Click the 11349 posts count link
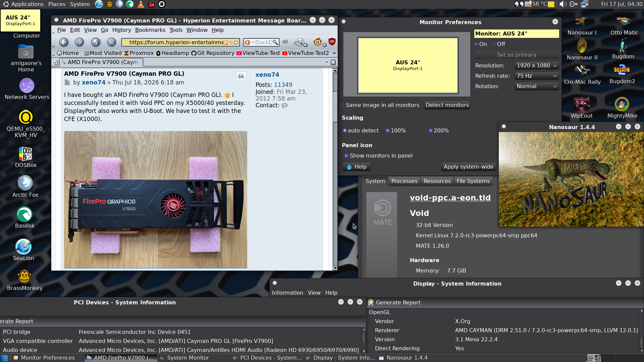644x362 pixels. tap(283, 85)
